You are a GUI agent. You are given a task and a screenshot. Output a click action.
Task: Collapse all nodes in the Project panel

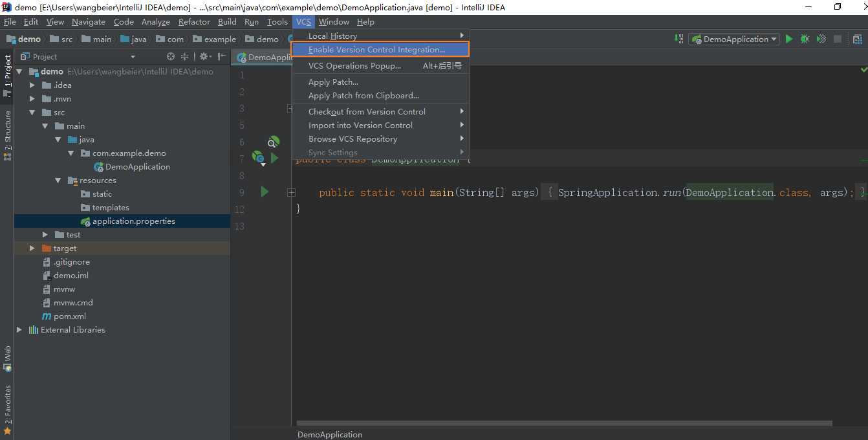point(184,57)
